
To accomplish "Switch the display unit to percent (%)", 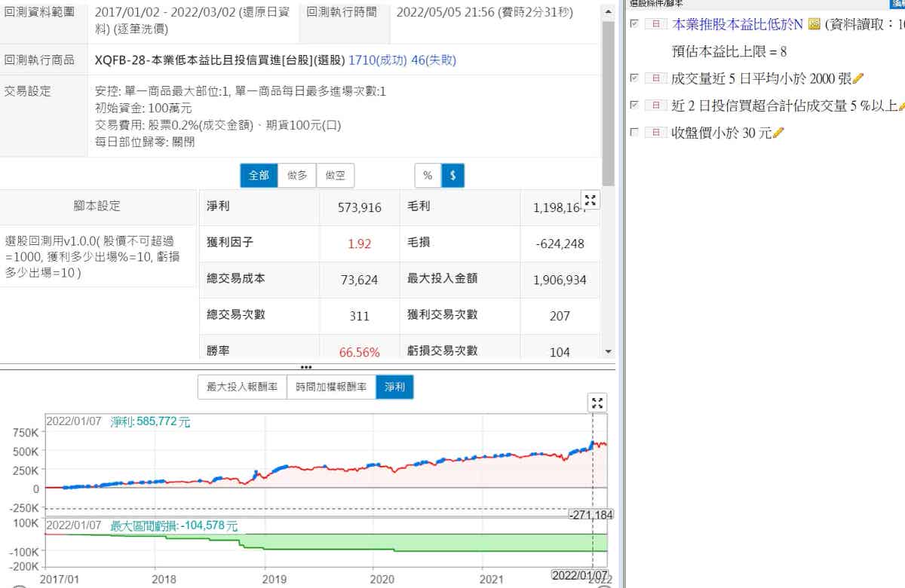I will coord(428,176).
